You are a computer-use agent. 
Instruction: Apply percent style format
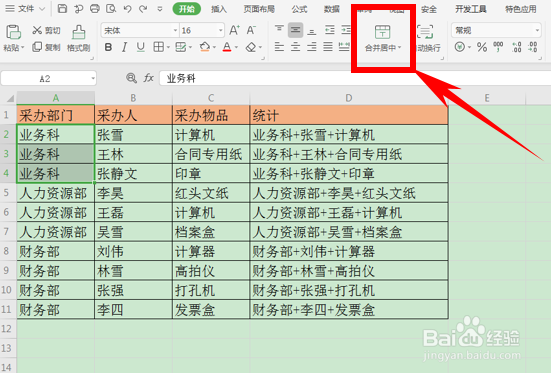pos(482,47)
